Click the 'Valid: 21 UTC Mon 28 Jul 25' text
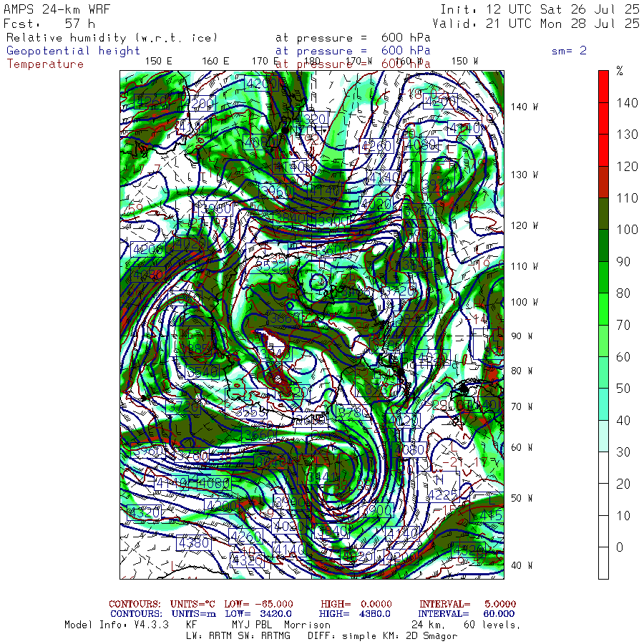The image size is (644, 644). point(536,24)
